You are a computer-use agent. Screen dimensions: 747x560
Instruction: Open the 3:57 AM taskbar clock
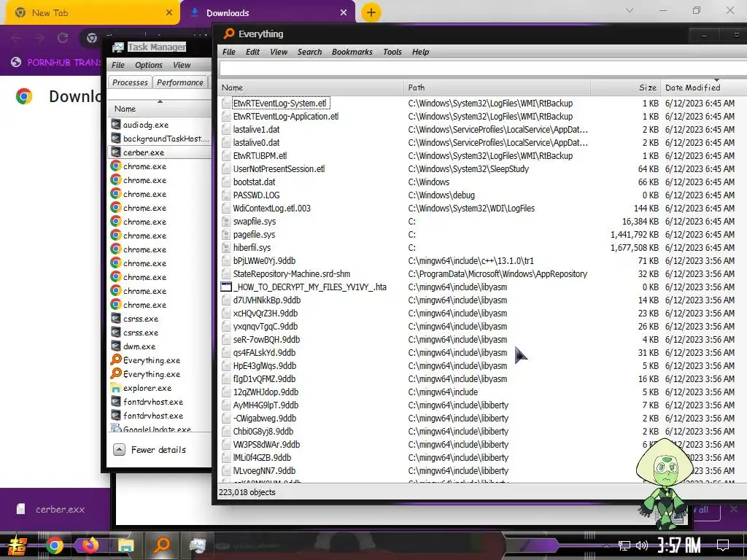679,545
